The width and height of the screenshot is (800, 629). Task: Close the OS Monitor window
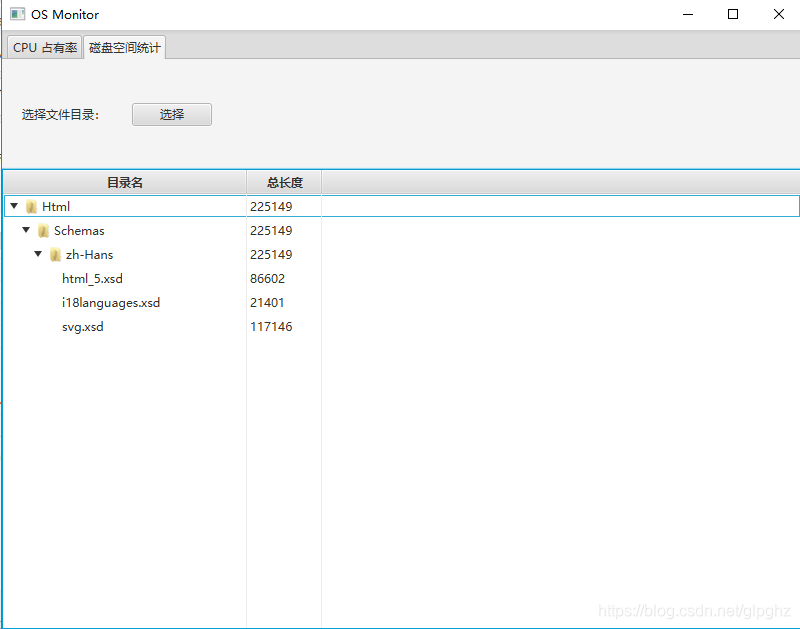tap(779, 14)
